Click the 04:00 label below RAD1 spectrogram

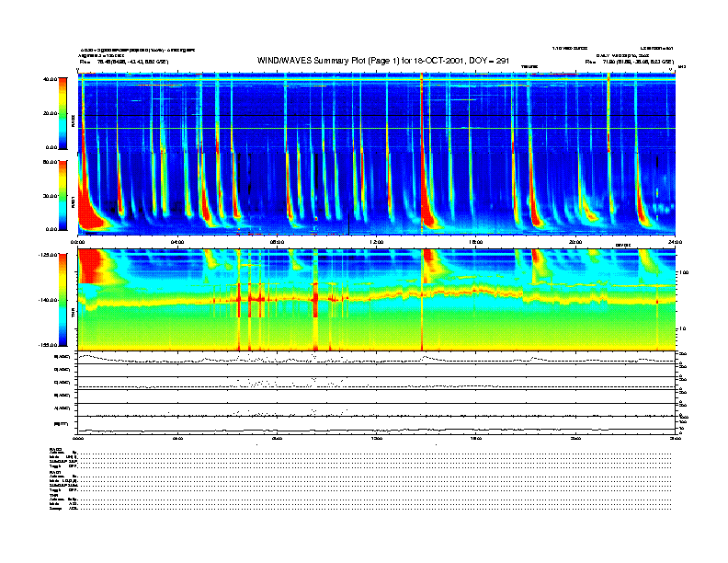click(177, 242)
